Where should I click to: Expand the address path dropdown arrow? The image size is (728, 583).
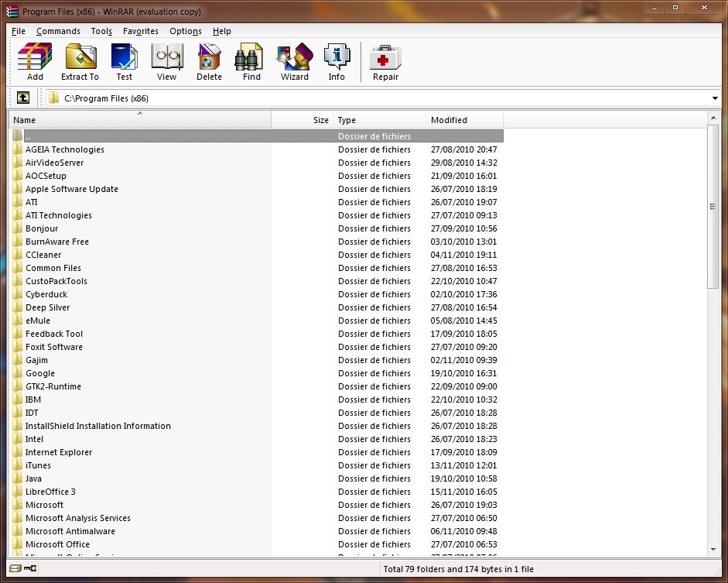[715, 98]
